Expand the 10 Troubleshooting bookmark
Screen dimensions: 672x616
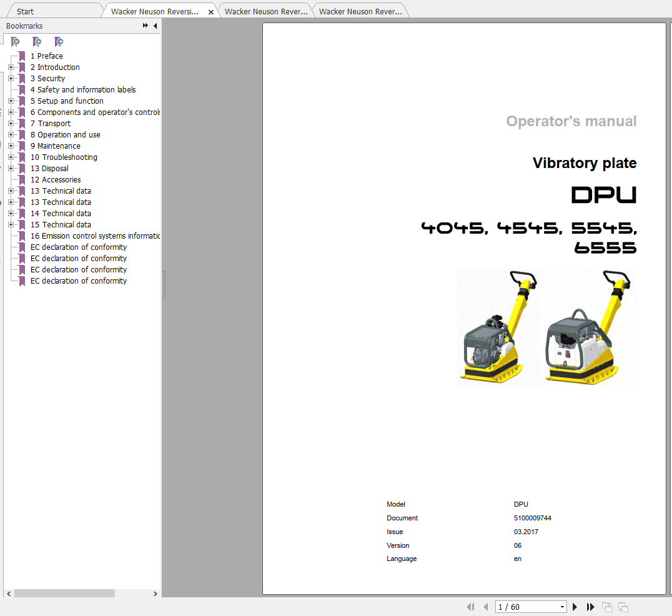[x=11, y=157]
